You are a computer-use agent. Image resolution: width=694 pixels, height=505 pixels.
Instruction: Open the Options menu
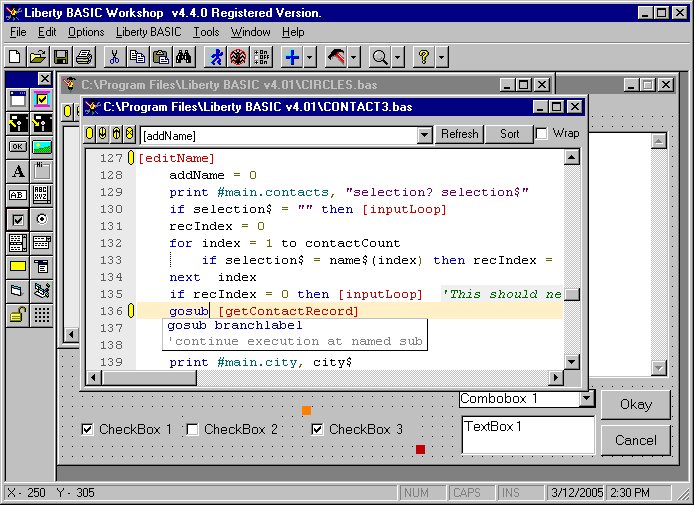tap(86, 32)
